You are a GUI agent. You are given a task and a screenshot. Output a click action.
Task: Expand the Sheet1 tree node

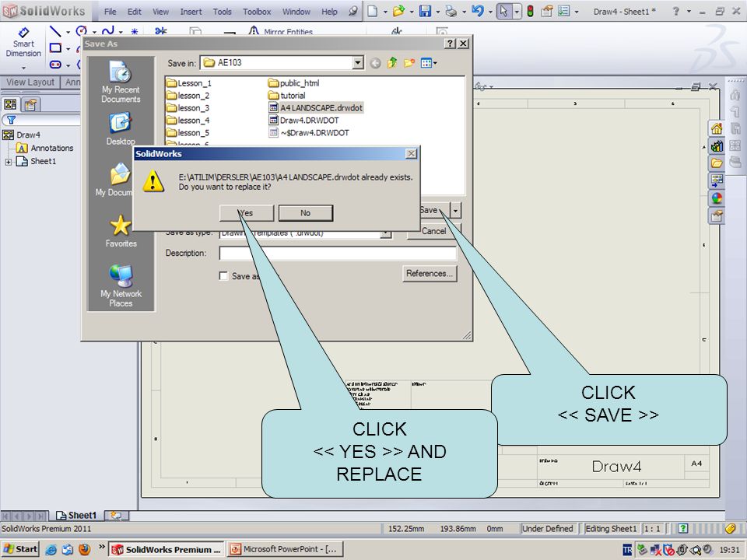(x=8, y=162)
